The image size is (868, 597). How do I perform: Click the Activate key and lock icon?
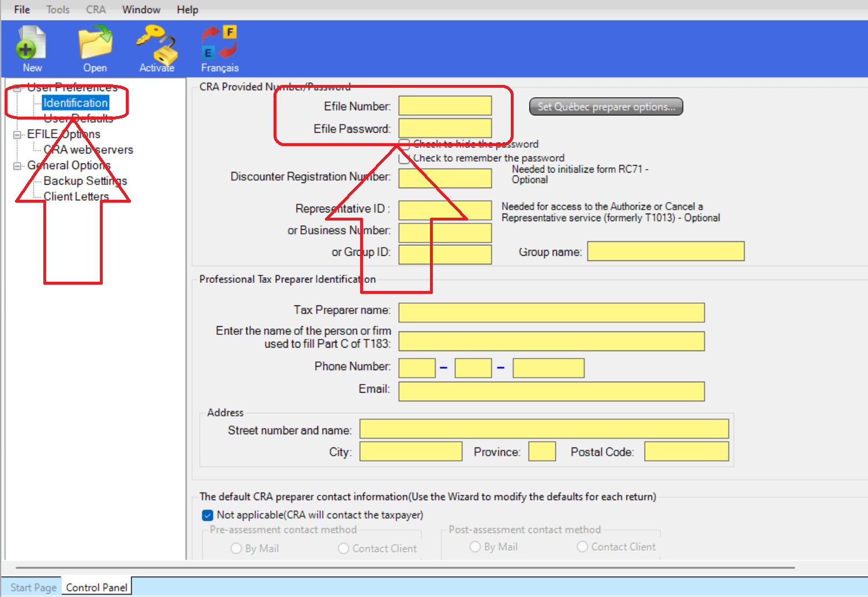pos(156,48)
